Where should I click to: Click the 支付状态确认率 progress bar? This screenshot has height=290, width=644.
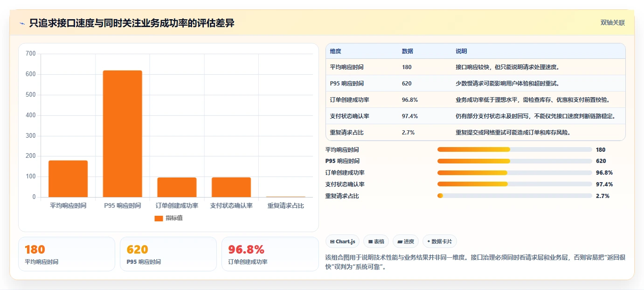[514, 184]
